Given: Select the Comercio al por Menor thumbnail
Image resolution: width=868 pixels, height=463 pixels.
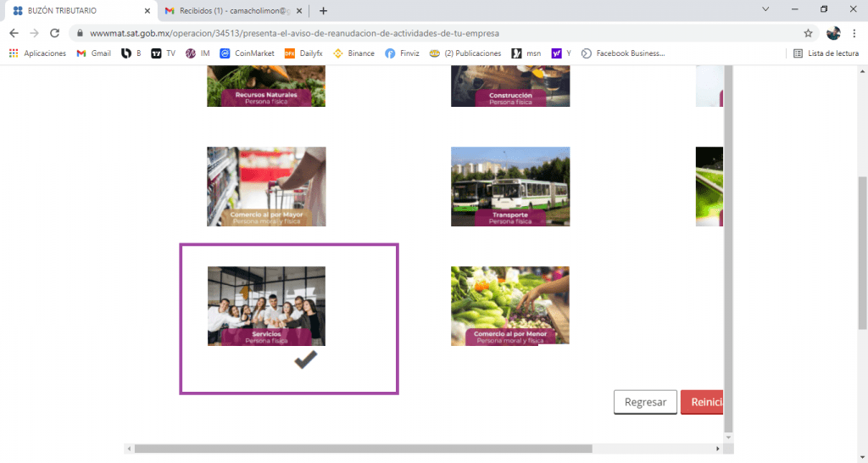Looking at the screenshot, I should click(x=509, y=306).
